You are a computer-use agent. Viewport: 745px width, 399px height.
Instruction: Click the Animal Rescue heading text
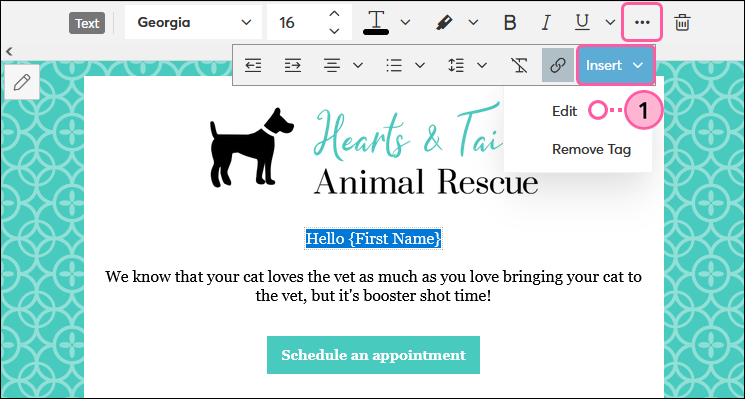pos(426,182)
